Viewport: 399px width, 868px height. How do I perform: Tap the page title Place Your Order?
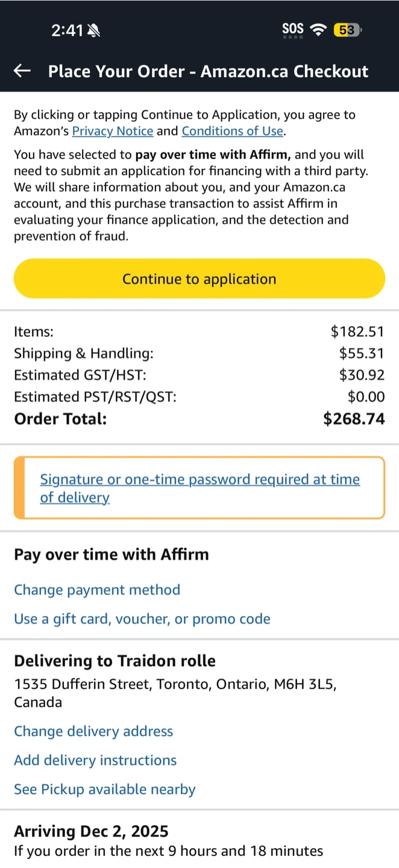tap(208, 71)
